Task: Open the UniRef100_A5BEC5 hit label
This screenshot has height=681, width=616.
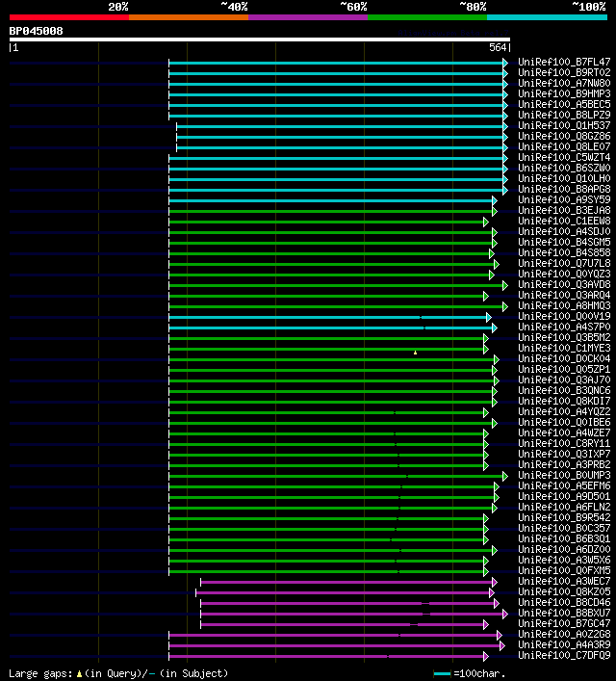Action: point(564,105)
